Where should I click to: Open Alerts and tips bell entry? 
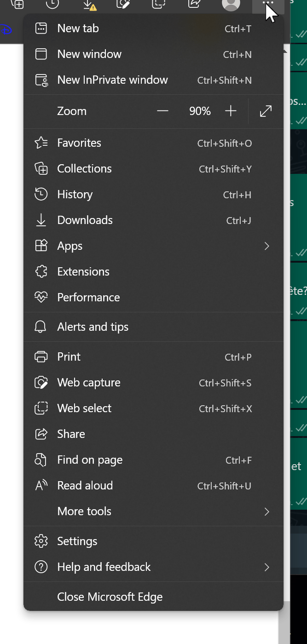point(153,327)
